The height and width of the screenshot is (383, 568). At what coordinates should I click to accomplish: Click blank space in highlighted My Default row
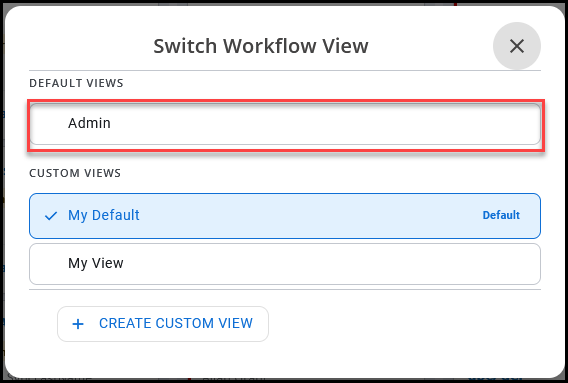tap(308, 216)
